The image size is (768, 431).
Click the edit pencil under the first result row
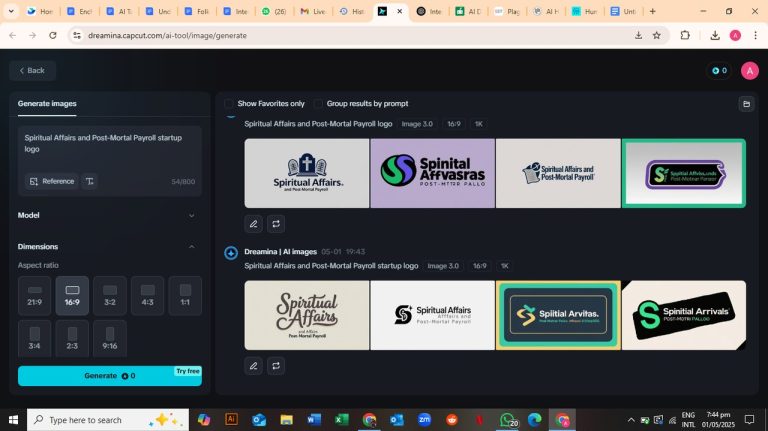click(254, 224)
